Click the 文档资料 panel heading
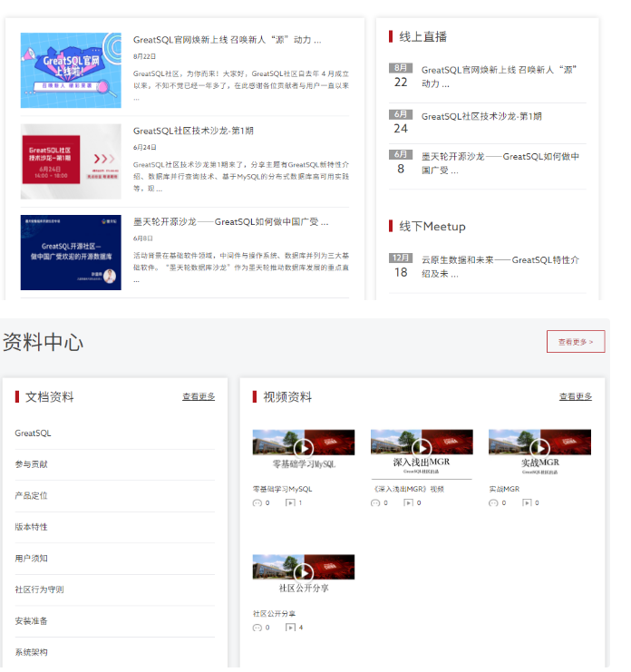631x672 pixels. point(49,397)
